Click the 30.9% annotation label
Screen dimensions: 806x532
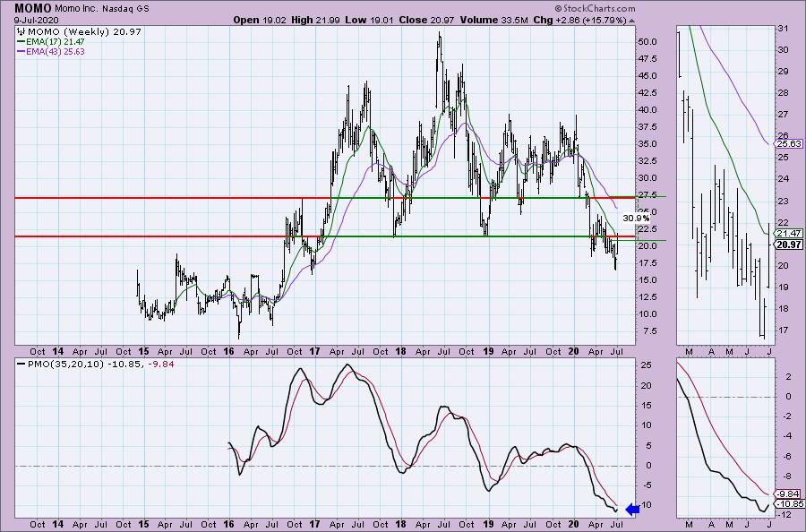(637, 218)
